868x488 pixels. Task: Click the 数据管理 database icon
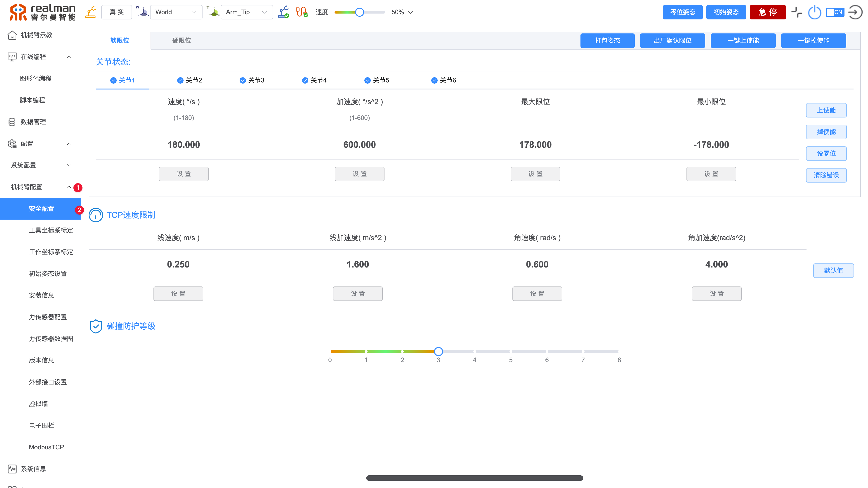tap(12, 122)
